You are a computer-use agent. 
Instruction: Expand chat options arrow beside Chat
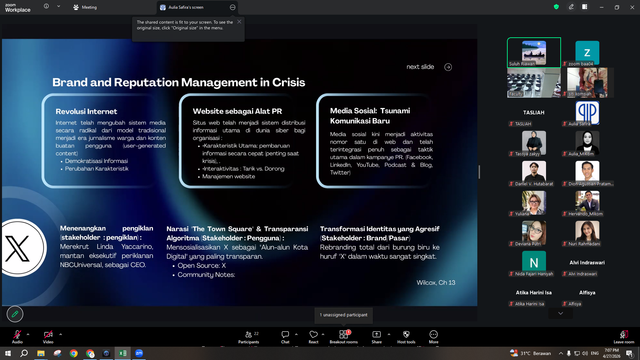pyautogui.click(x=296, y=334)
